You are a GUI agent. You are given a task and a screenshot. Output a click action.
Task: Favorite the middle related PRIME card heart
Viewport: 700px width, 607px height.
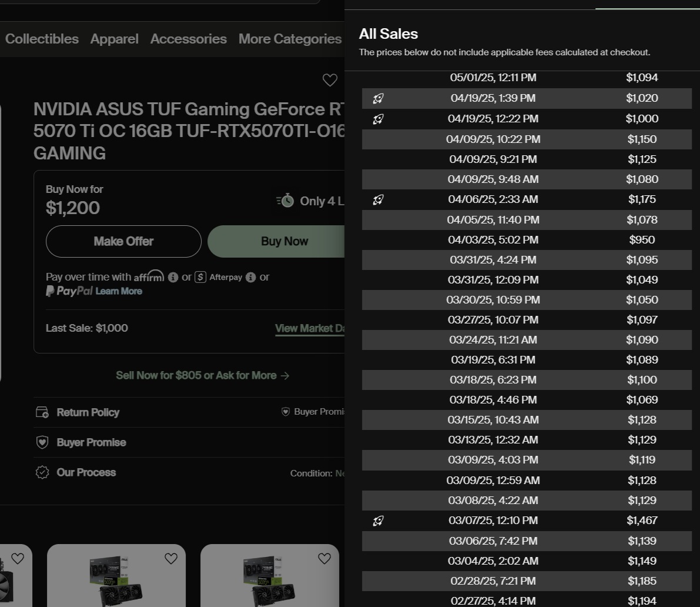(x=171, y=558)
